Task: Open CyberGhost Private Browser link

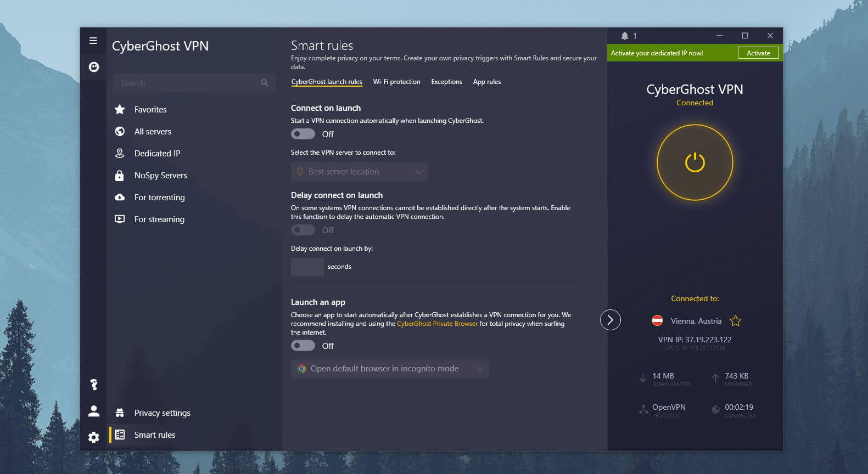Action: click(x=437, y=324)
